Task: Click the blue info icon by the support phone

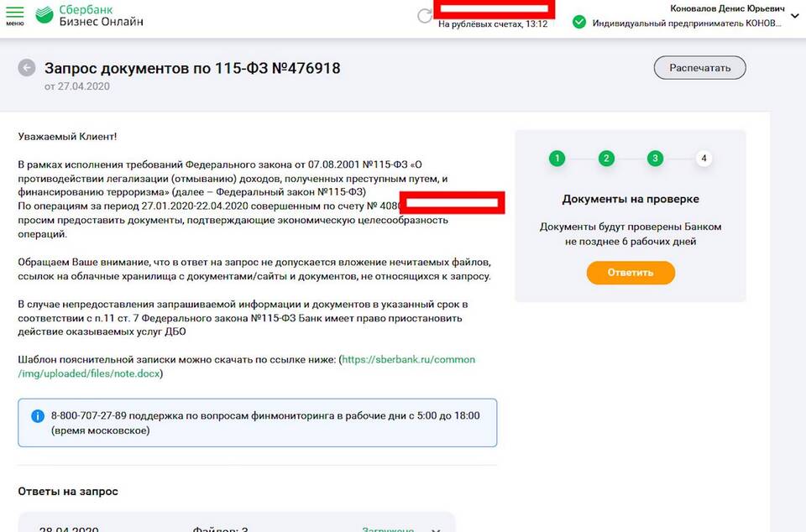Action: (x=38, y=416)
